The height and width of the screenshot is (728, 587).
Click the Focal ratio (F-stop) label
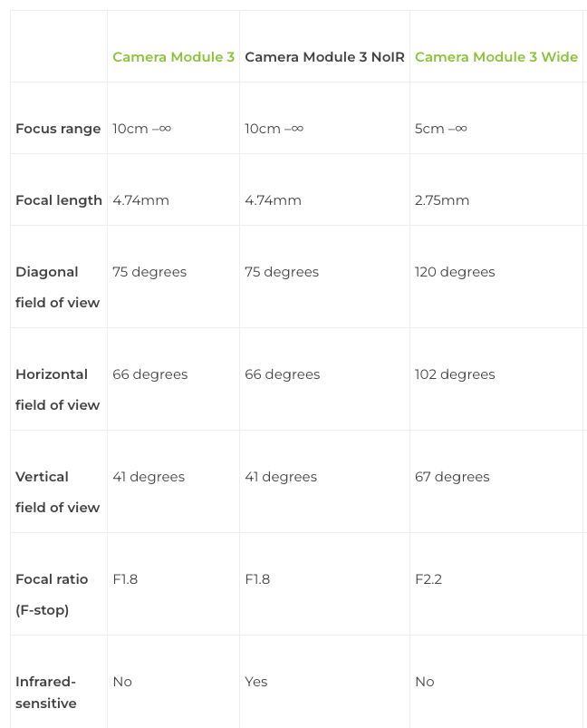pos(52,595)
